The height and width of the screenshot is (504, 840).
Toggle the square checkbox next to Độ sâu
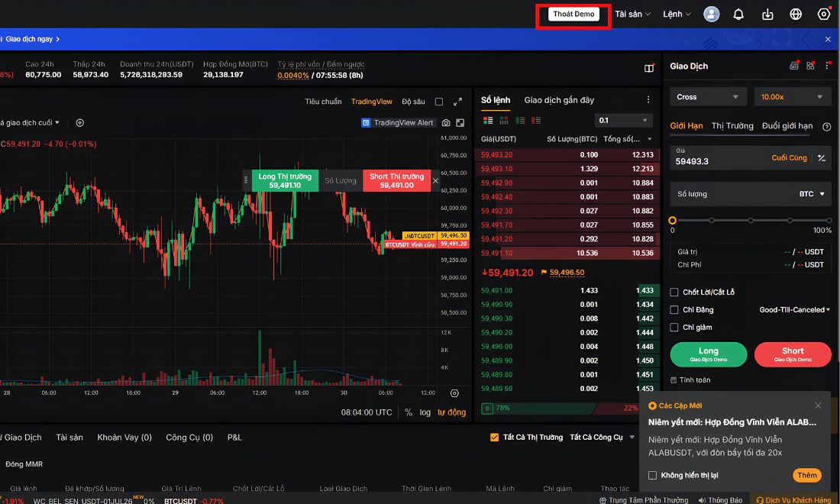click(439, 102)
